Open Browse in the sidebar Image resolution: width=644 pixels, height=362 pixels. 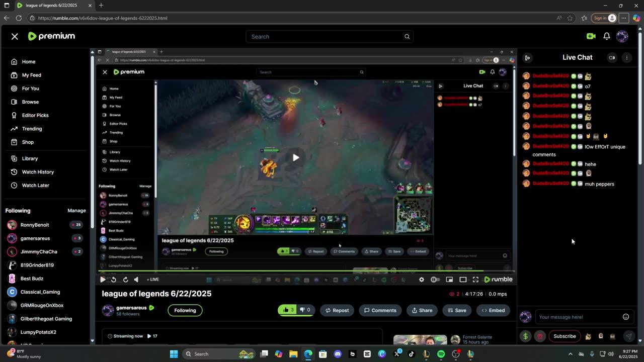coord(30,102)
